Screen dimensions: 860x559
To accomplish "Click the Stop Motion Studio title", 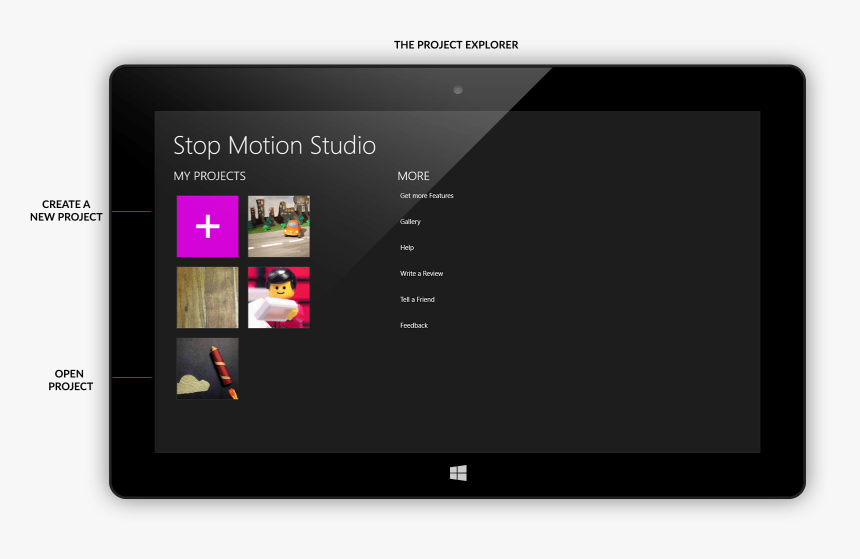I will coord(274,146).
